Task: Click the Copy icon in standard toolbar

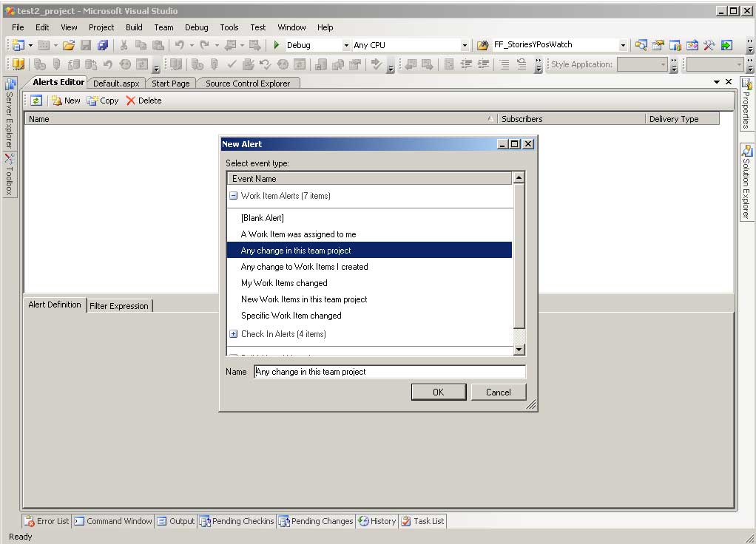Action: [x=141, y=45]
